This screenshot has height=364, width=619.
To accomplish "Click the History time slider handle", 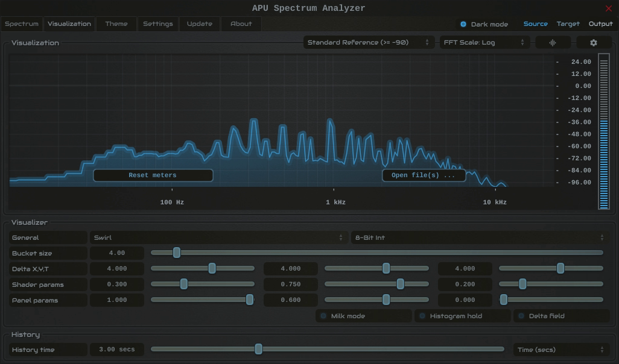I will (x=259, y=349).
